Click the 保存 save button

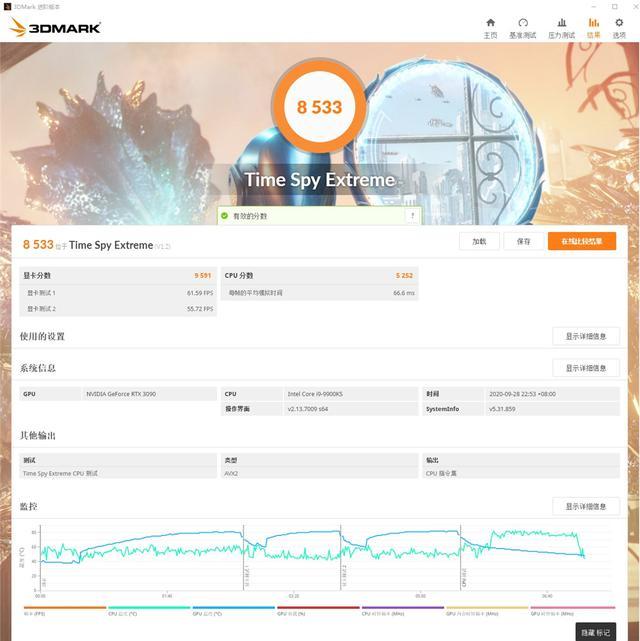[x=524, y=241]
